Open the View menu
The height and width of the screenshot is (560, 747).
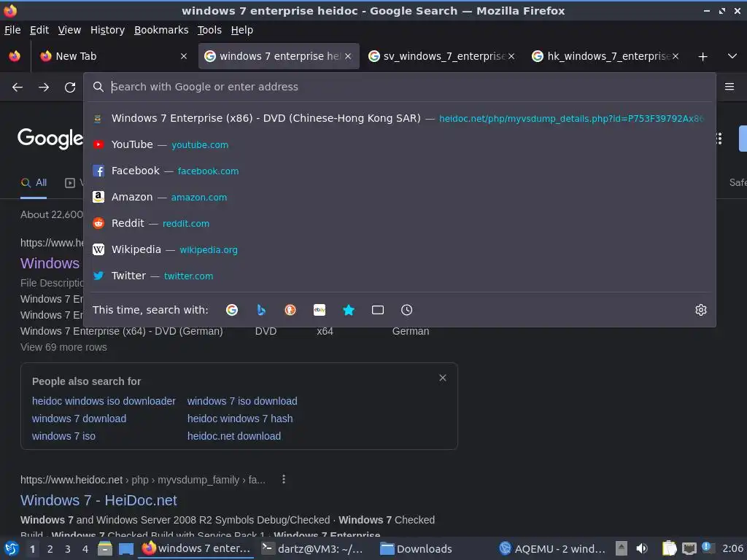click(69, 30)
